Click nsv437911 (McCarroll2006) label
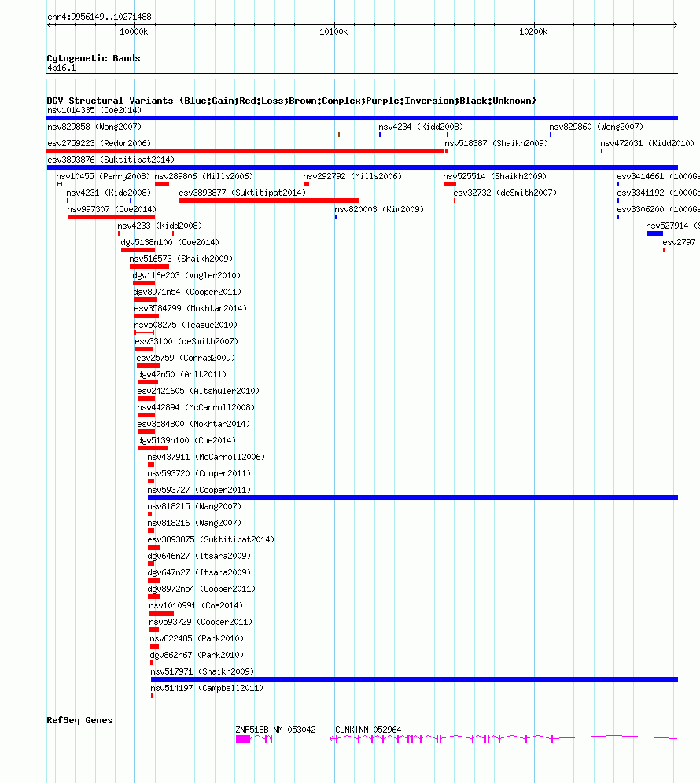This screenshot has height=783, width=700. click(206, 457)
